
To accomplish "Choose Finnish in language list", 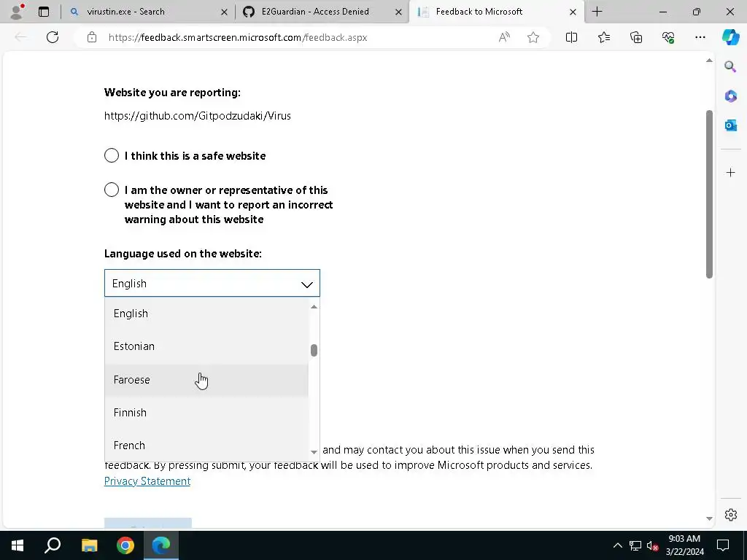I will (x=206, y=413).
